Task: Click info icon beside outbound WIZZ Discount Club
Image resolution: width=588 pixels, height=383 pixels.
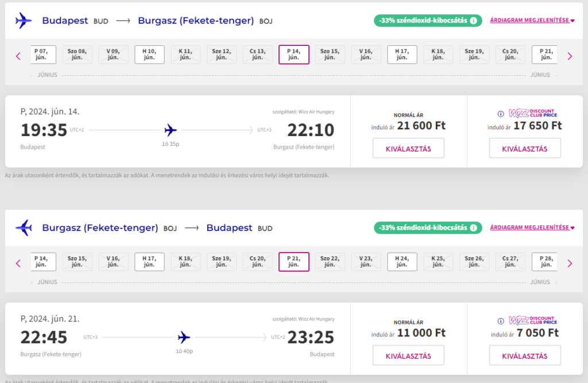Action: 501,114
